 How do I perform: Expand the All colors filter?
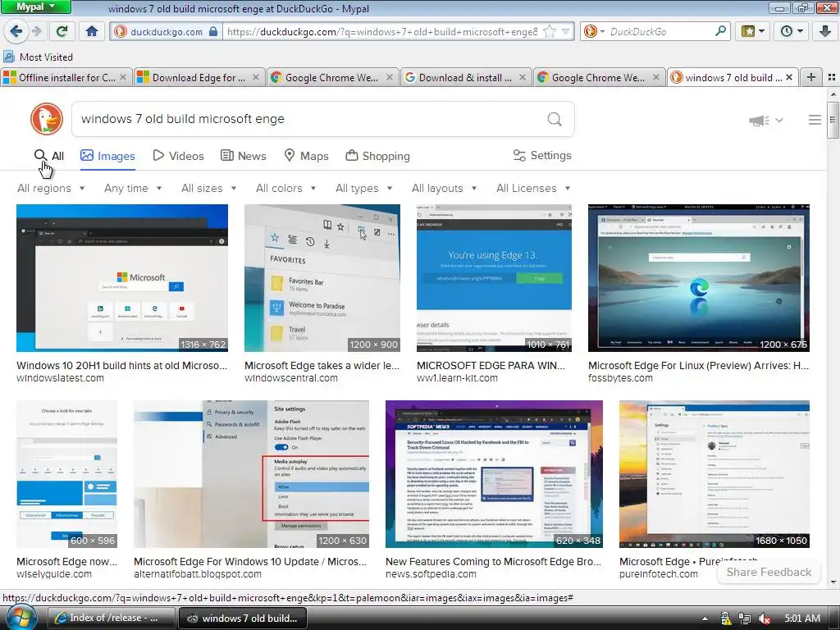(x=286, y=188)
